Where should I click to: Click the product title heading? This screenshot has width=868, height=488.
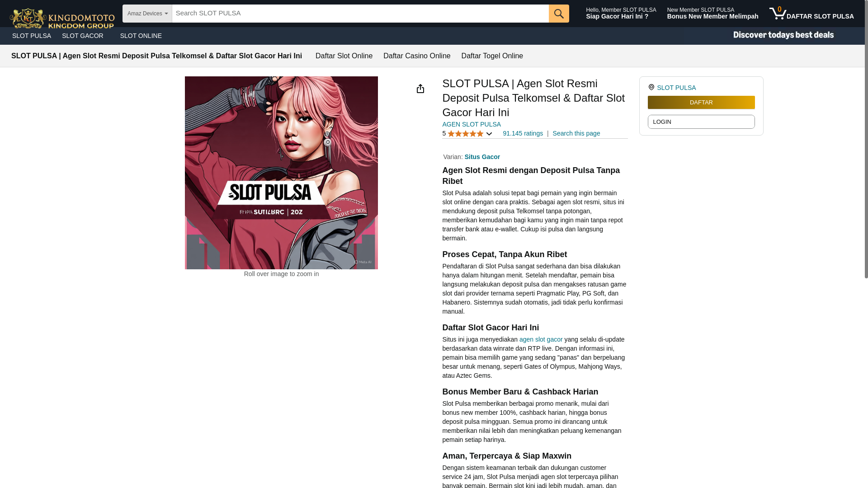(x=533, y=98)
